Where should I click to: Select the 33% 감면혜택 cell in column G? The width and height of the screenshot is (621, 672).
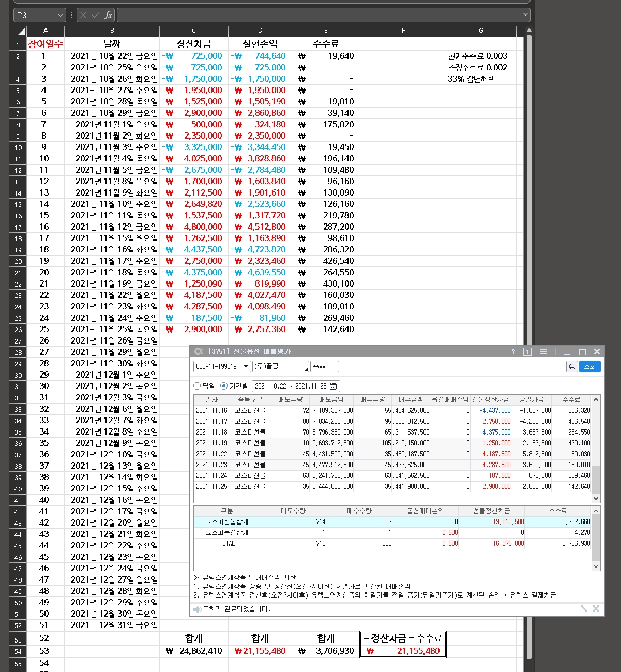(x=481, y=79)
